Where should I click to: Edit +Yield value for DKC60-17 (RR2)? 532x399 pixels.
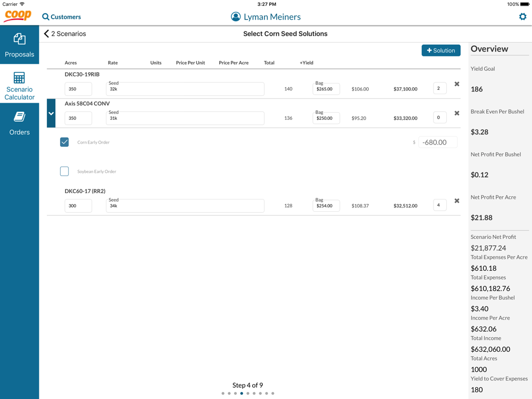point(439,205)
